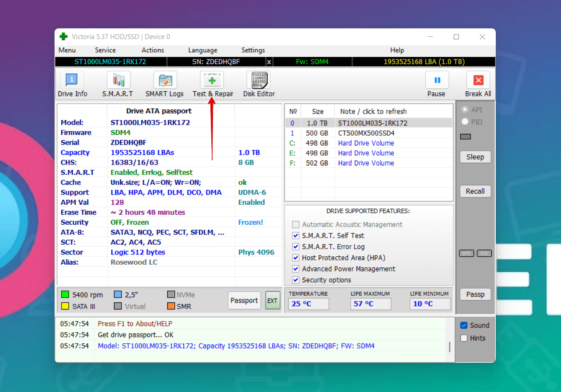The width and height of the screenshot is (561, 392).
Task: Select device 0 ST1000LM035-1RK172 row
Action: tap(369, 123)
